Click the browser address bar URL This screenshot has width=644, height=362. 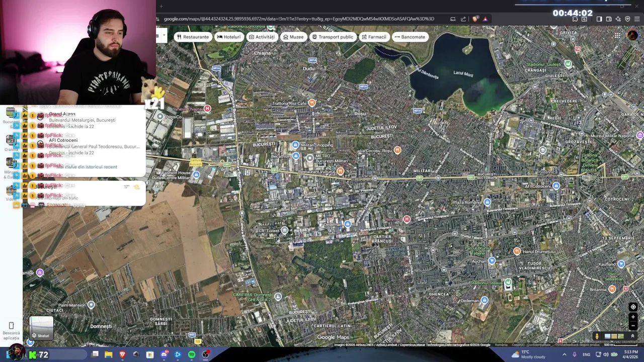pos(299,19)
